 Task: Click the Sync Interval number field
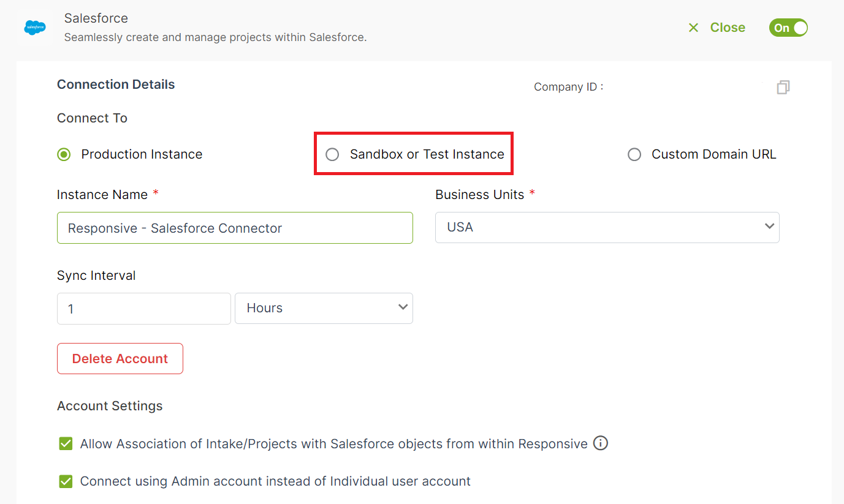144,309
